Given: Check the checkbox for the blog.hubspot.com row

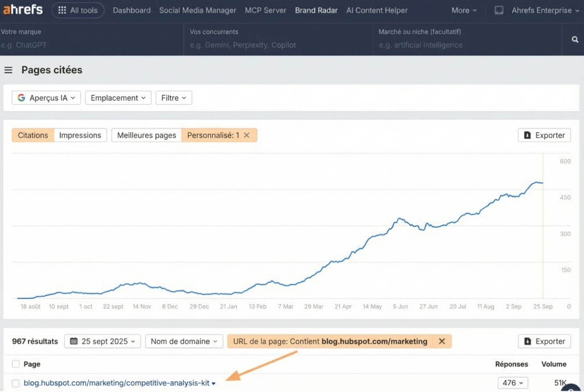Looking at the screenshot, I should pos(15,383).
